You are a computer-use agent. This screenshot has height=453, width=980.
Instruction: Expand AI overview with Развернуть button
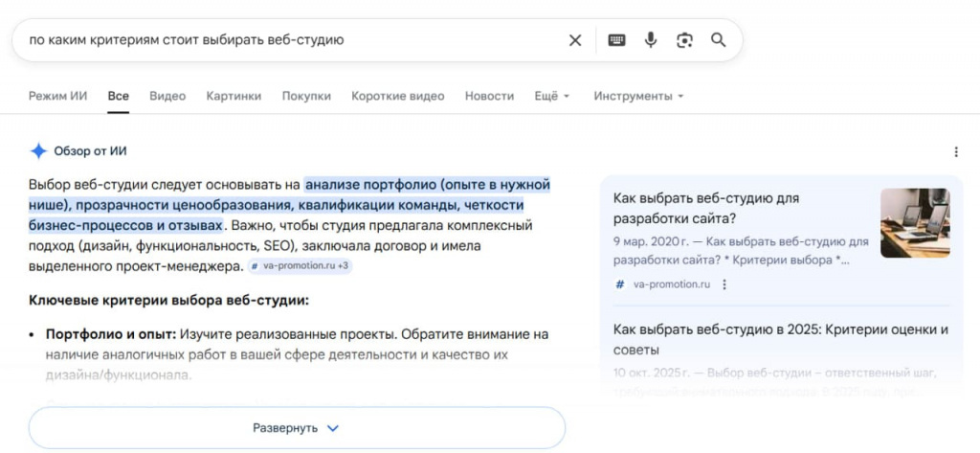coord(297,428)
